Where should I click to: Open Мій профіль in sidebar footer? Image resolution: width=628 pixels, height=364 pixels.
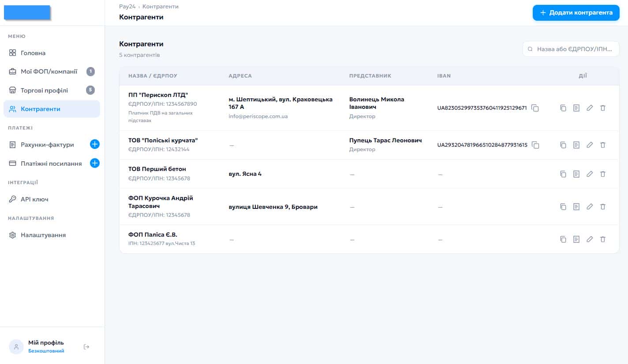pyautogui.click(x=46, y=342)
